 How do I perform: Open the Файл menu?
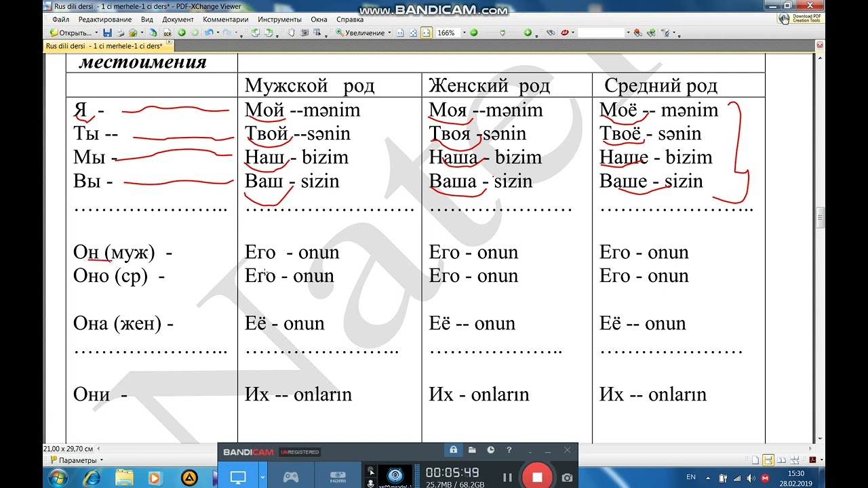(x=60, y=20)
